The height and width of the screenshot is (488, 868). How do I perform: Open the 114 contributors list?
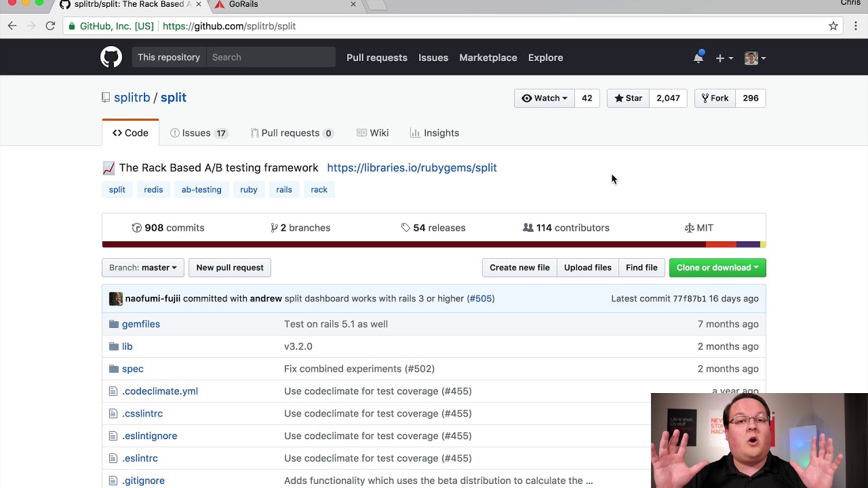point(566,228)
